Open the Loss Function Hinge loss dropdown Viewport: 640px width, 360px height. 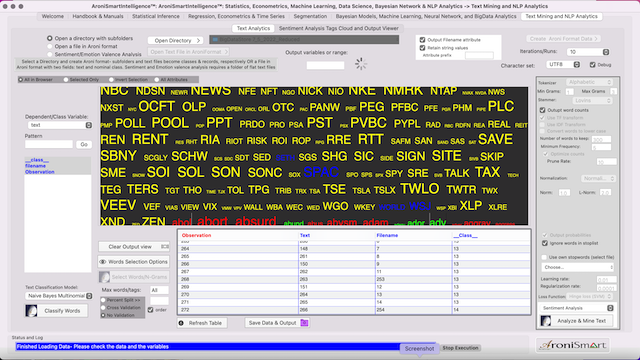tap(589, 296)
